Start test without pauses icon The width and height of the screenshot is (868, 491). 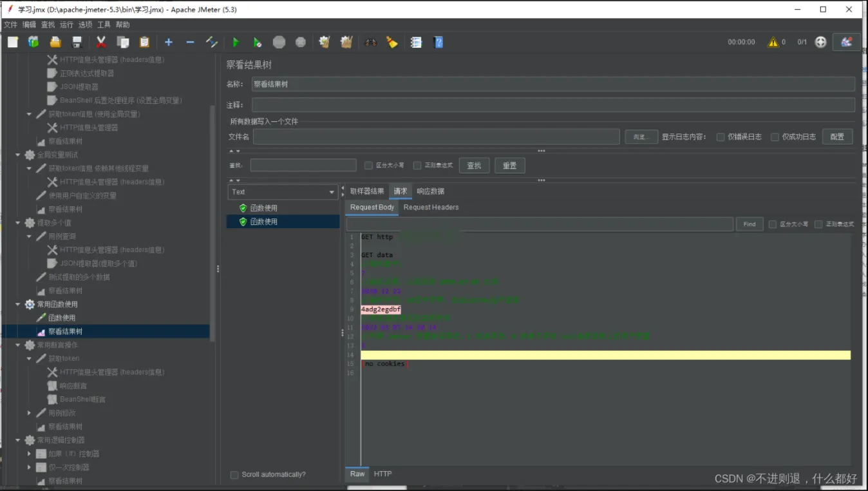point(257,42)
